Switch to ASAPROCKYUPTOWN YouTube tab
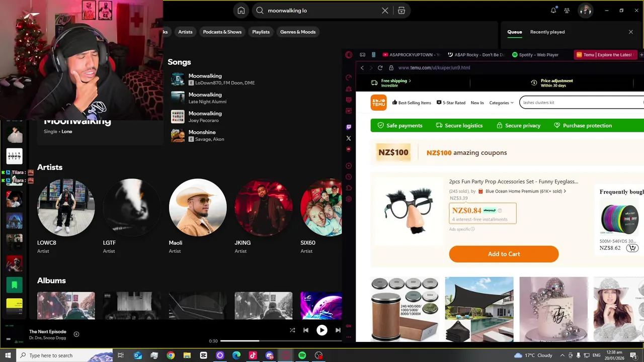644x362 pixels. [411, 55]
